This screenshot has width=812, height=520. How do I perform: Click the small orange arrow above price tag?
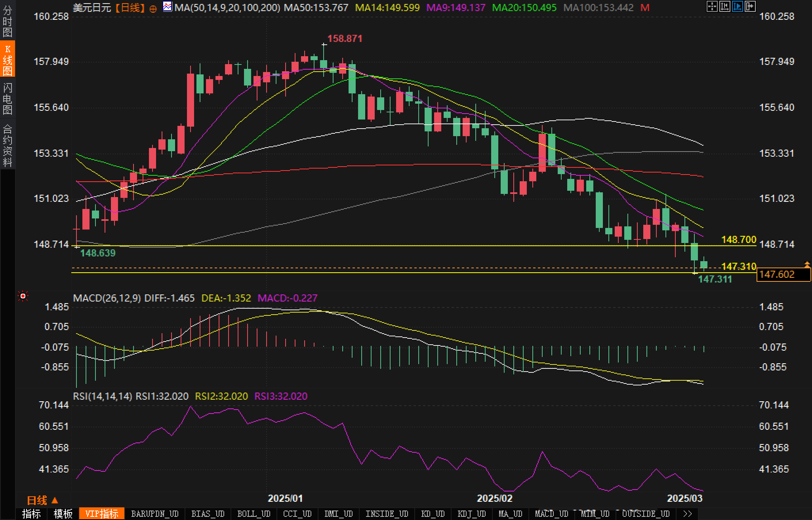[x=807, y=264]
